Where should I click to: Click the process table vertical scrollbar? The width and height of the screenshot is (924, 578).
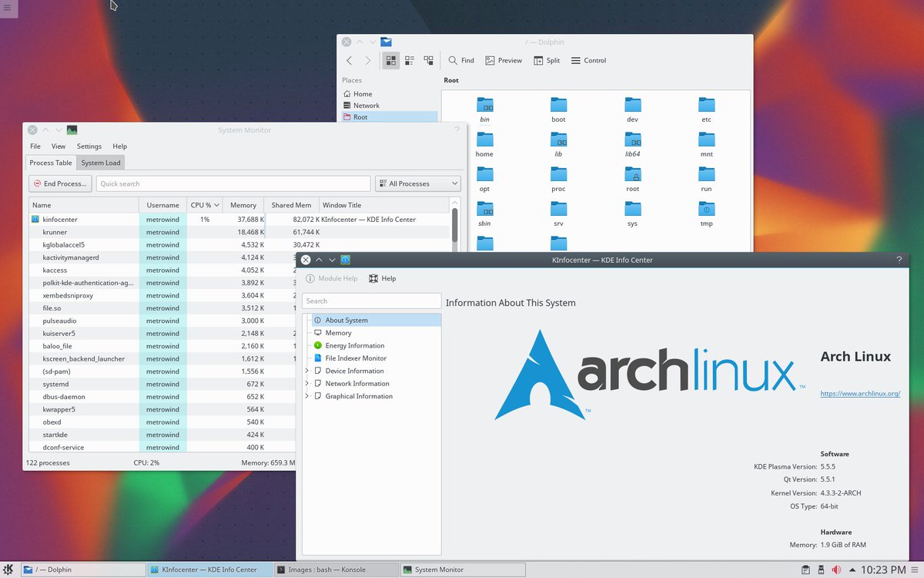coord(454,225)
